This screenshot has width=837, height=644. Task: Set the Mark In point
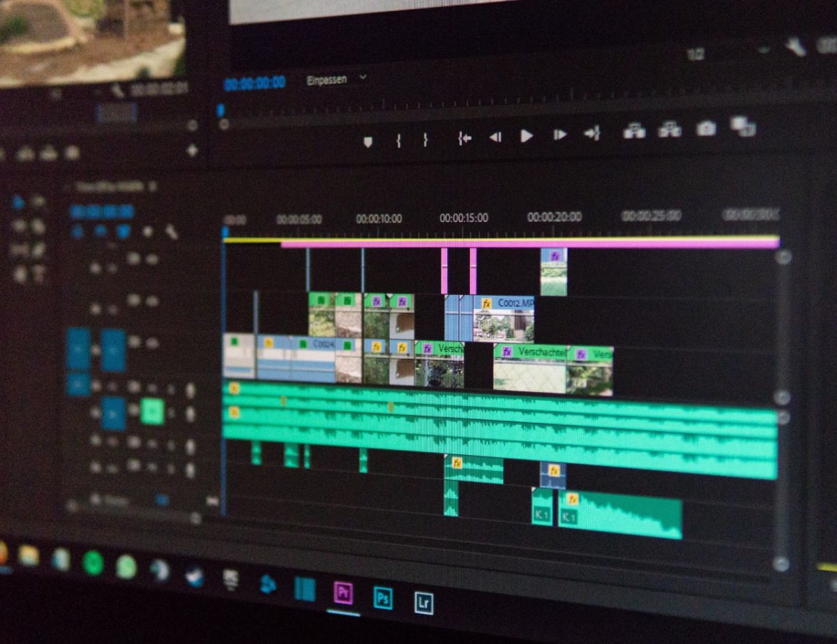(398, 140)
